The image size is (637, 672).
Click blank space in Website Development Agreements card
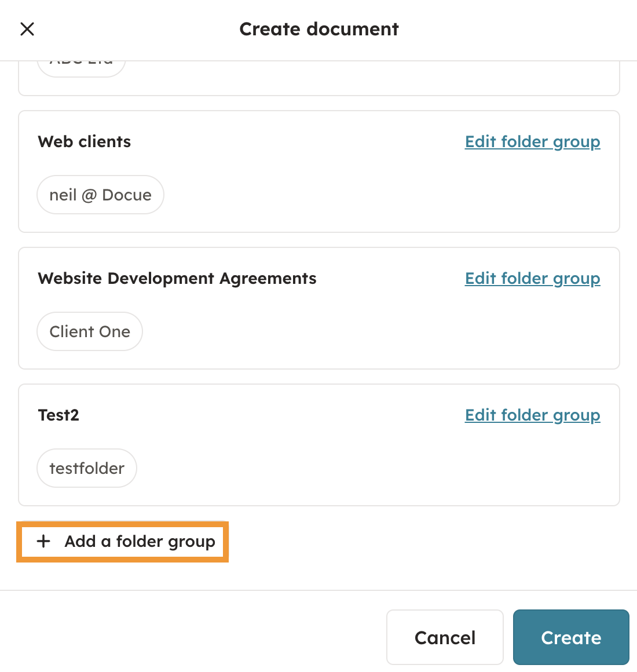tap(376, 333)
